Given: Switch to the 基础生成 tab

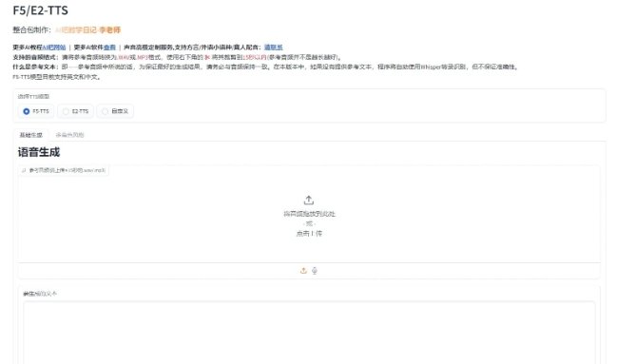Looking at the screenshot, I should tap(30, 135).
